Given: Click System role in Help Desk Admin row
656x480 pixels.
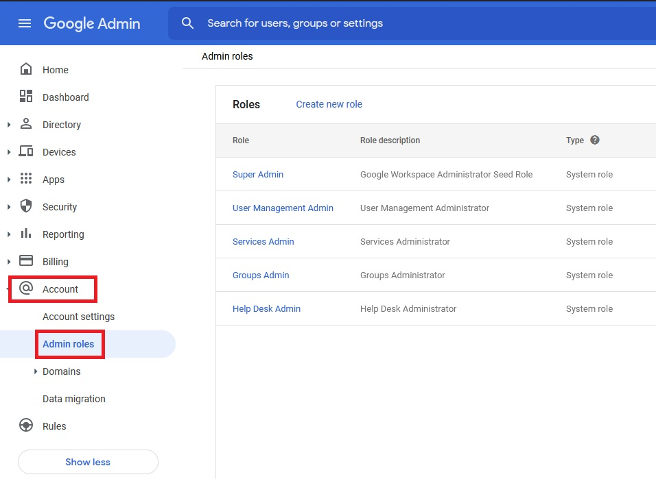Looking at the screenshot, I should click(589, 309).
